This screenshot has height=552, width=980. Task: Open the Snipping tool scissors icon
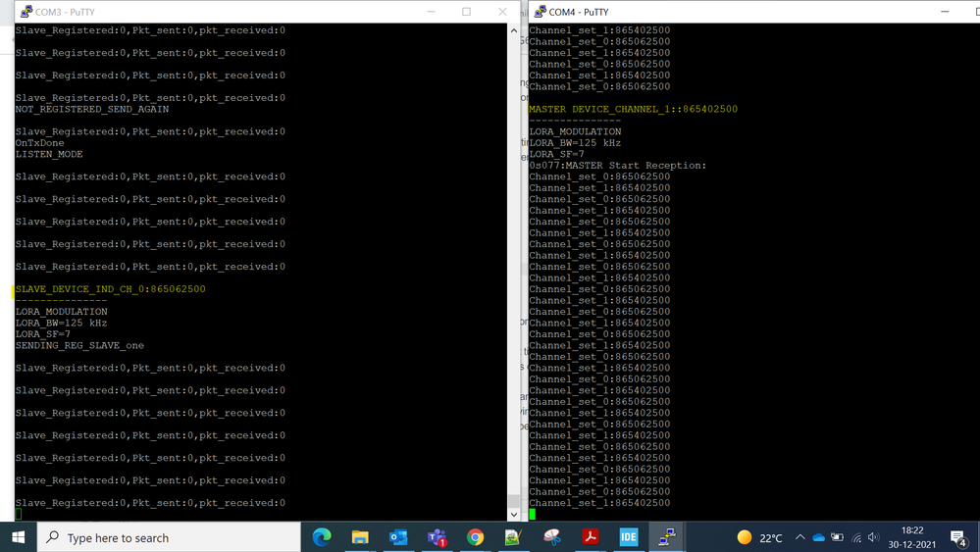pos(552,537)
